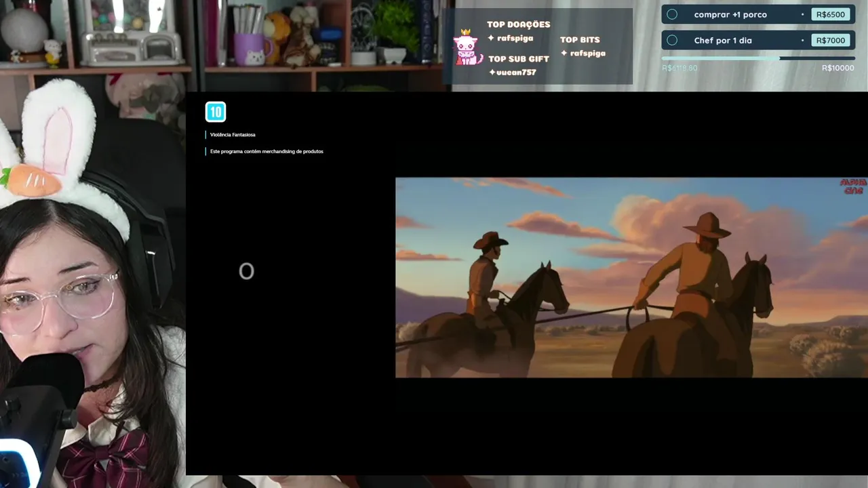
Task: Click the R$6500 goal price tag
Action: point(831,14)
